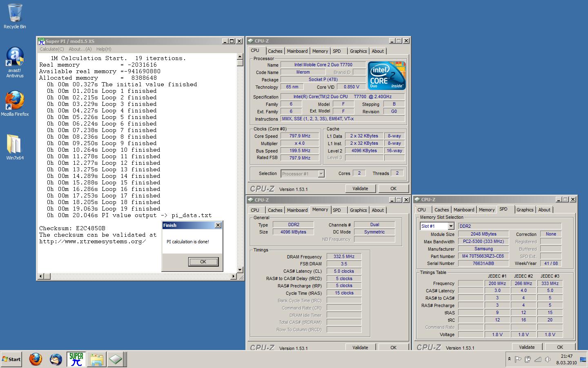The width and height of the screenshot is (588, 368).
Task: Click Validate in the CPU tab window
Action: pyautogui.click(x=360, y=188)
